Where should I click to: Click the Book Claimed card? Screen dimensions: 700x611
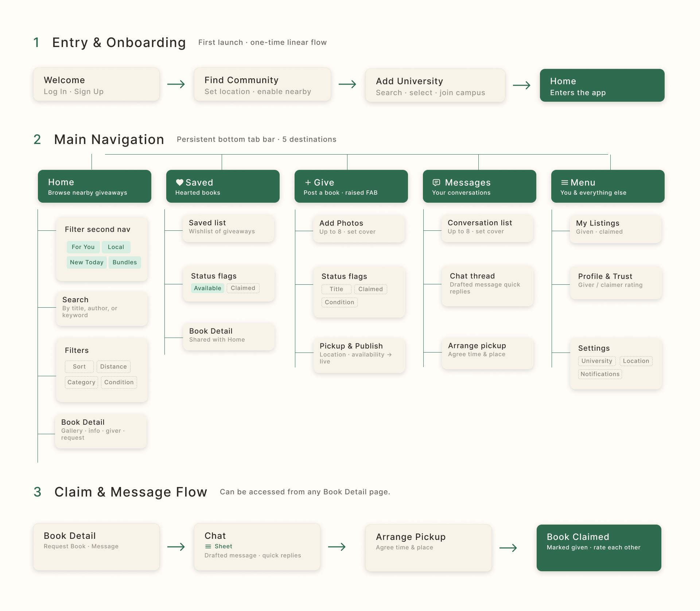[x=599, y=548]
